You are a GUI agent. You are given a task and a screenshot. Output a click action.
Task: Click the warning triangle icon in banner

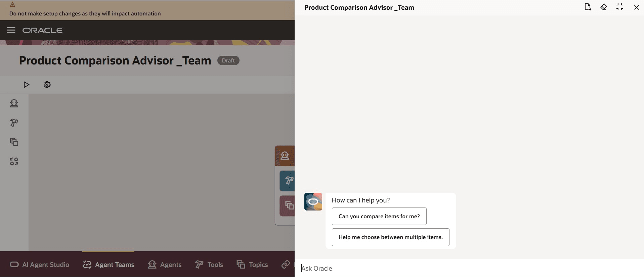(12, 4)
